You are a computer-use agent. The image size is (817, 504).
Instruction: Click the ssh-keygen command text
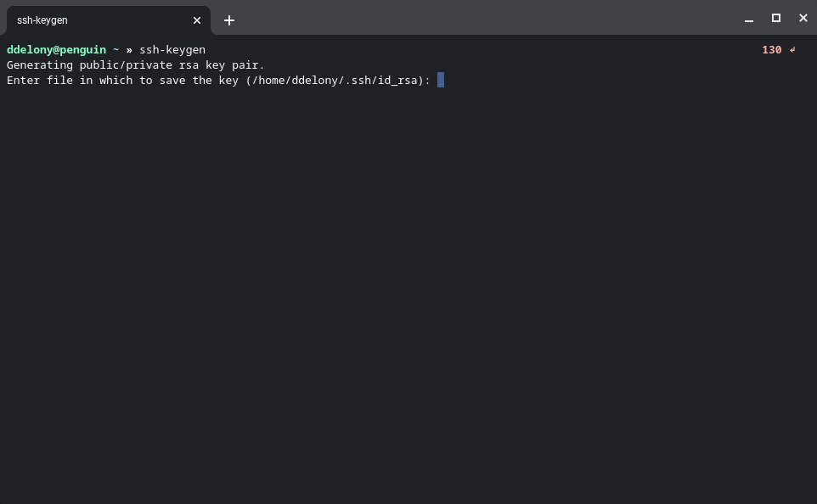(x=172, y=50)
